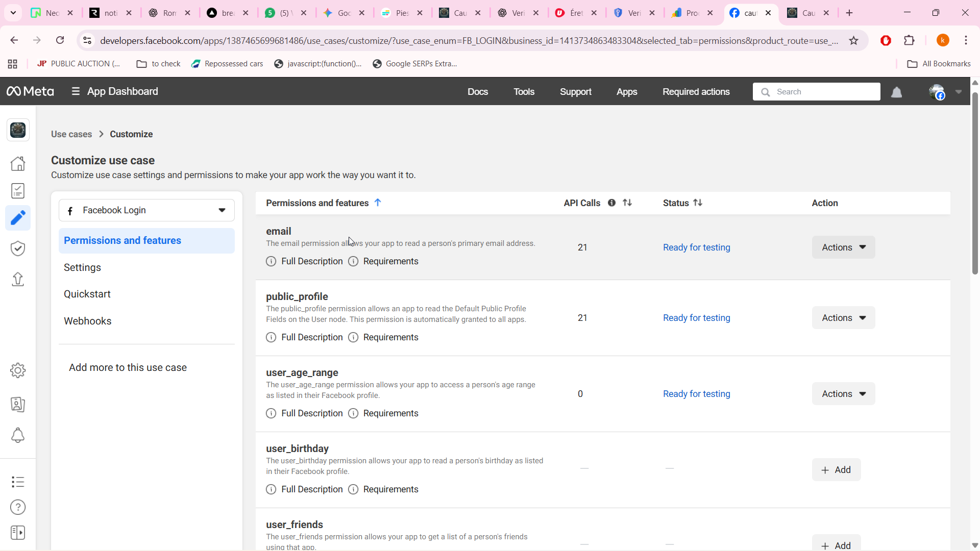Open the Tools menu
Viewport: 980px width, 551px height.
coord(524,92)
